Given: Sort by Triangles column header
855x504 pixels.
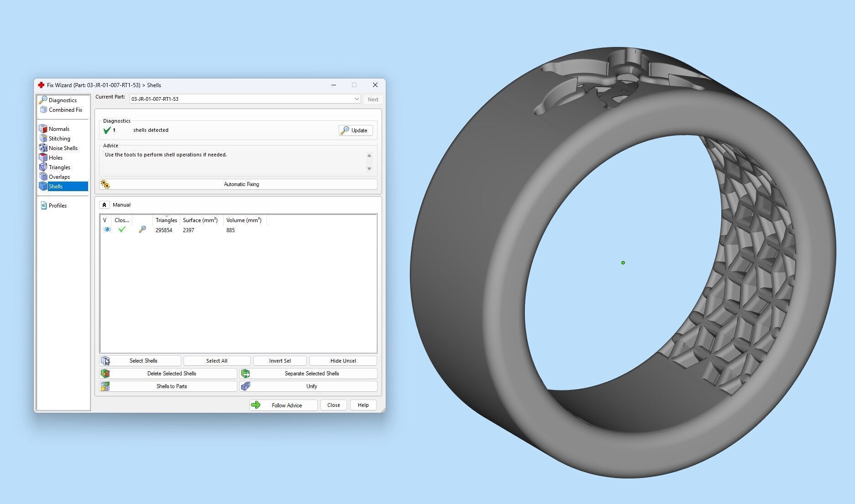Looking at the screenshot, I should [166, 220].
